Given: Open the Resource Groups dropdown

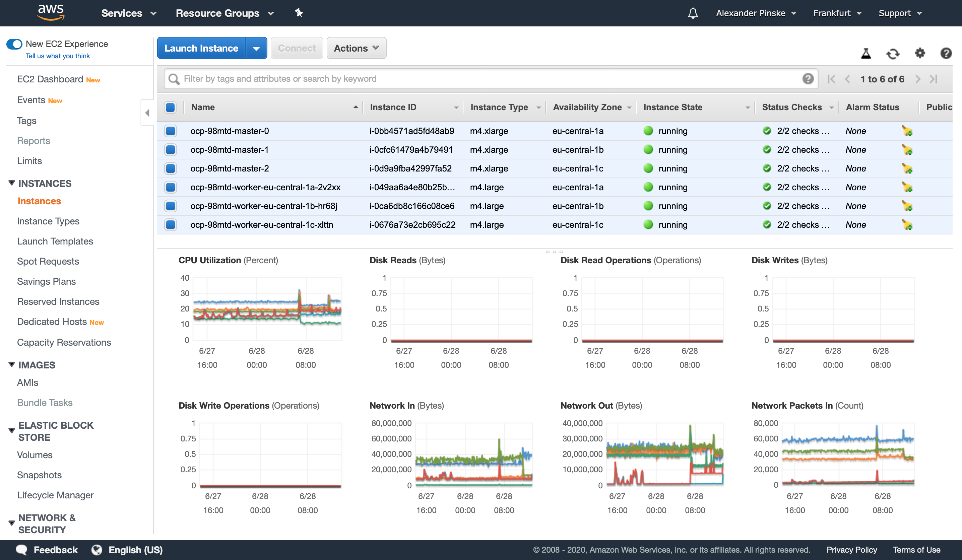Looking at the screenshot, I should pos(225,13).
